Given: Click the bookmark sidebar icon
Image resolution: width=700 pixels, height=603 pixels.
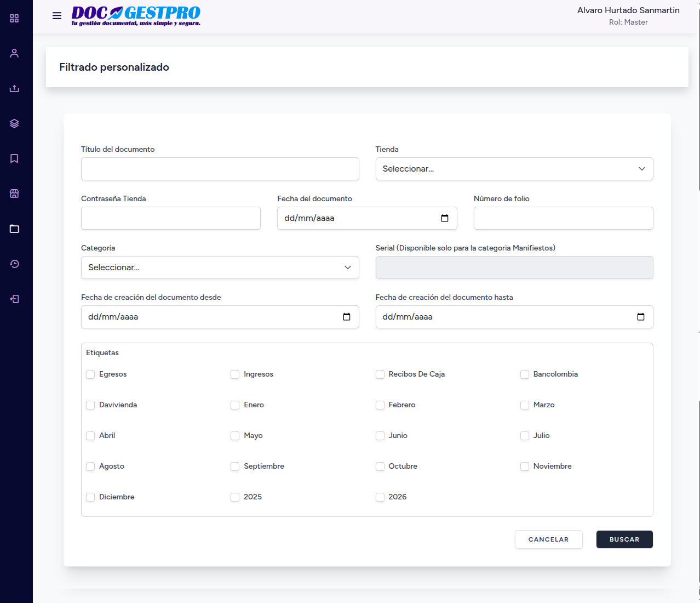Looking at the screenshot, I should [x=14, y=158].
